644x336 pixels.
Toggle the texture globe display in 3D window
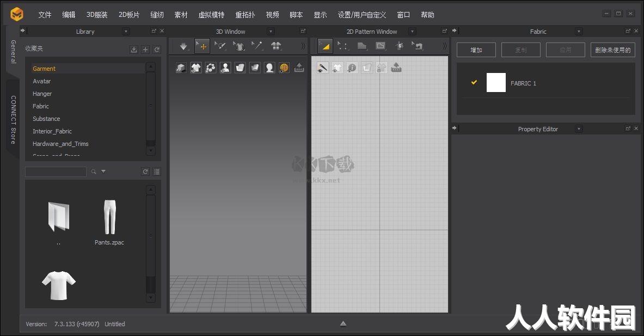284,68
